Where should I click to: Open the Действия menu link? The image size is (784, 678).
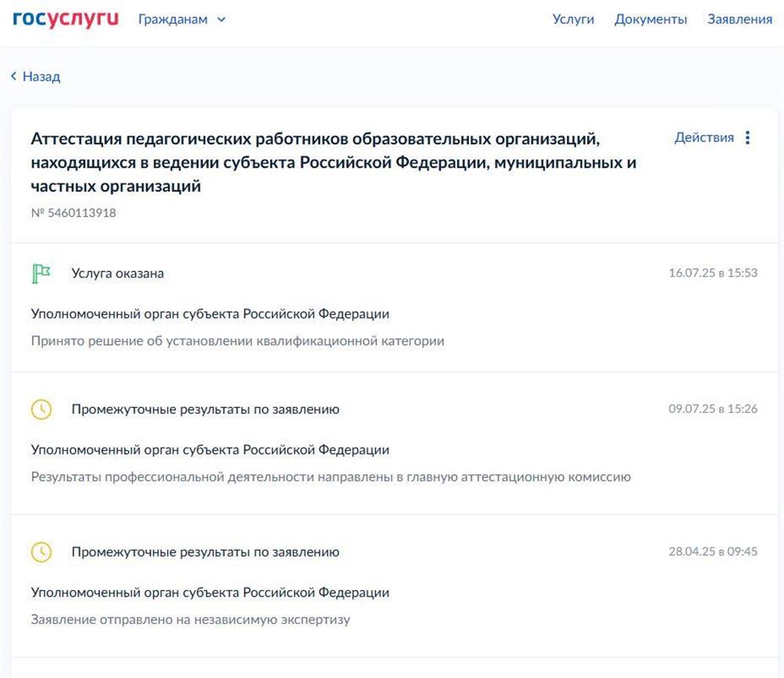click(x=704, y=137)
